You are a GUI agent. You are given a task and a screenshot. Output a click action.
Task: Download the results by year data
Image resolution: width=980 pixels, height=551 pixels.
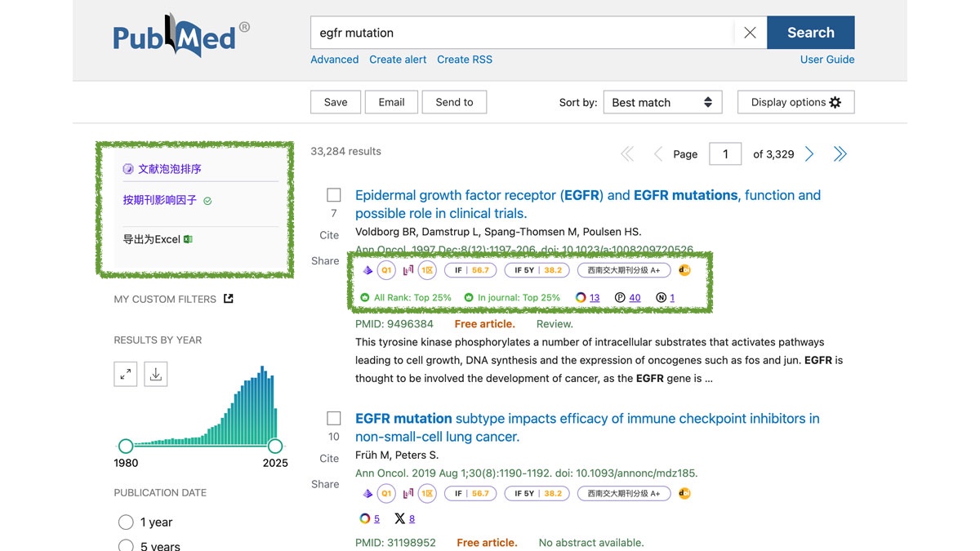pos(156,374)
